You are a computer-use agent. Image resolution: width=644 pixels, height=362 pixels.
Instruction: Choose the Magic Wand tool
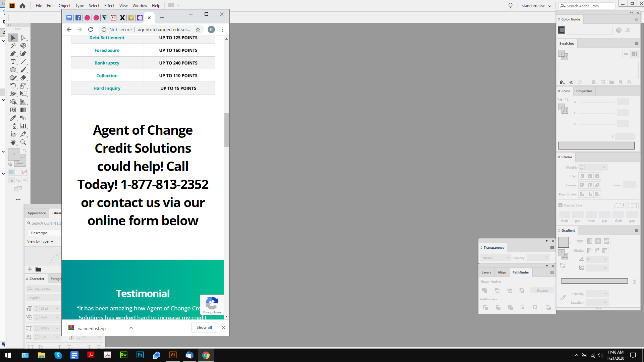point(13,46)
